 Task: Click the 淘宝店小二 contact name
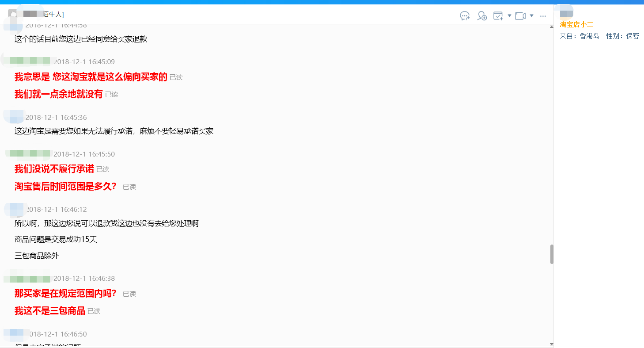tap(576, 25)
